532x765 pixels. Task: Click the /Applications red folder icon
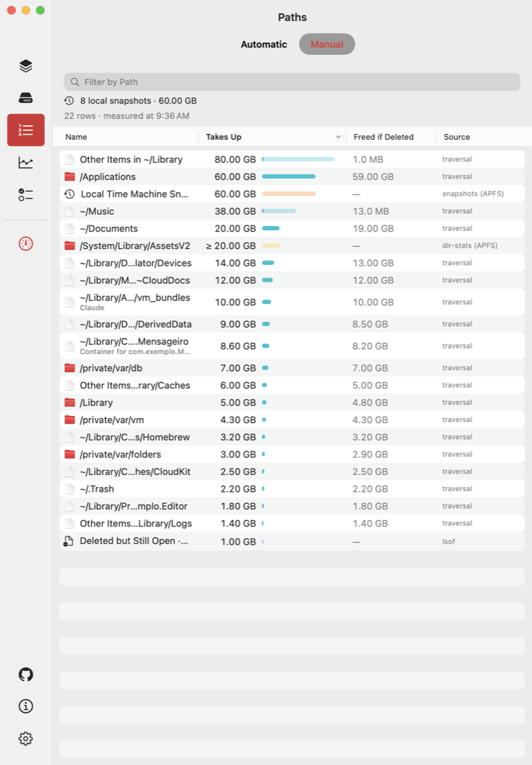70,177
